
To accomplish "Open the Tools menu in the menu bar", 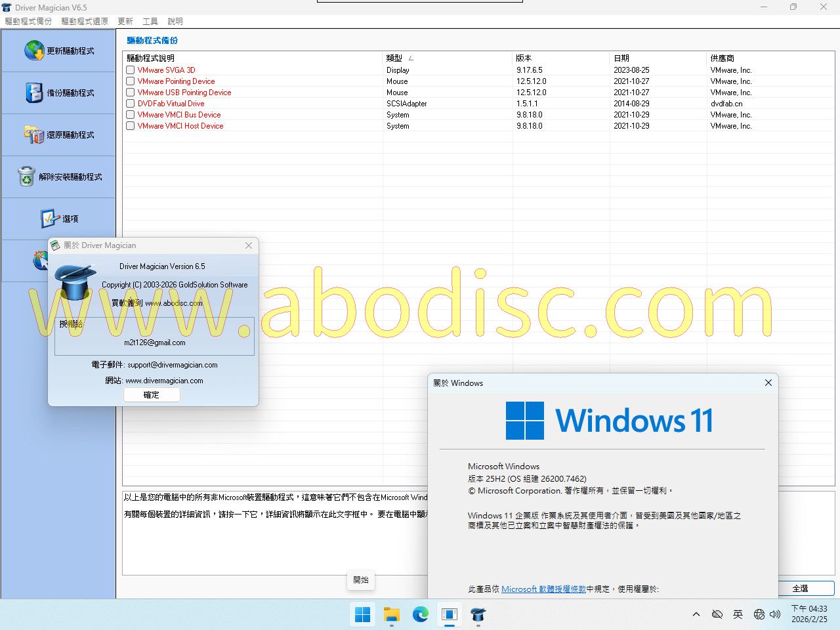I will pyautogui.click(x=150, y=21).
